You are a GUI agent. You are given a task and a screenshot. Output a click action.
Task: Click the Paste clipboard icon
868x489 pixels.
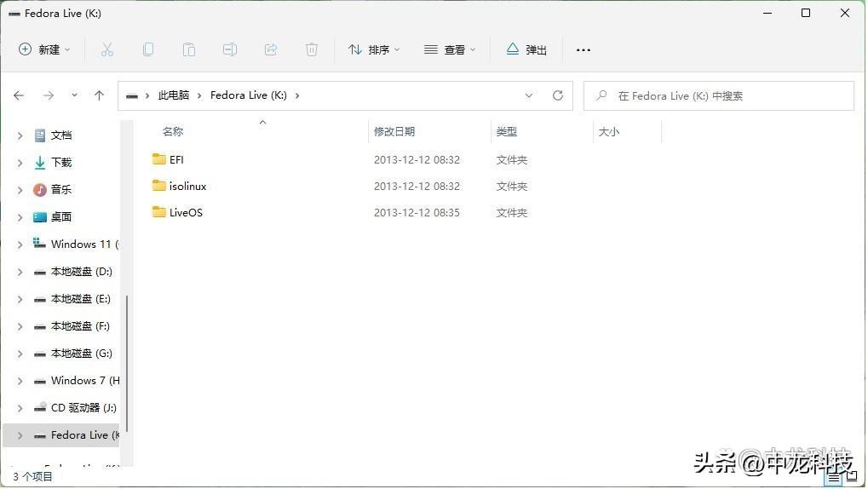[x=189, y=50]
